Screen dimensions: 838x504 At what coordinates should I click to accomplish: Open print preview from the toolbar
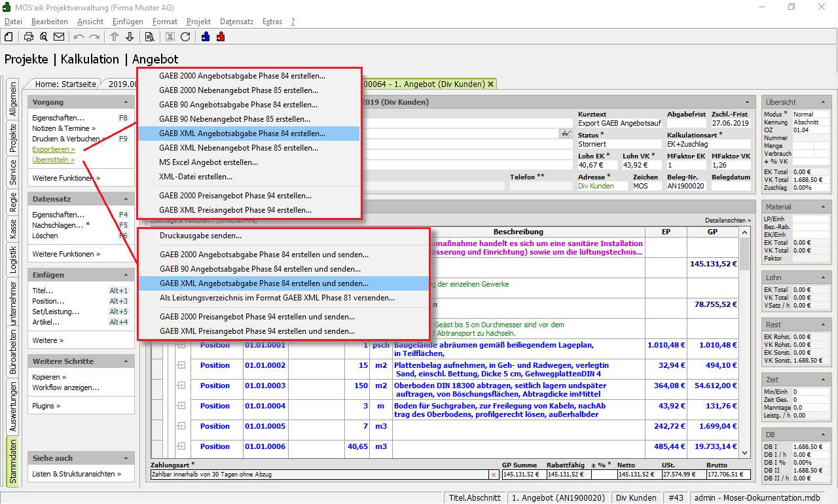click(x=44, y=37)
